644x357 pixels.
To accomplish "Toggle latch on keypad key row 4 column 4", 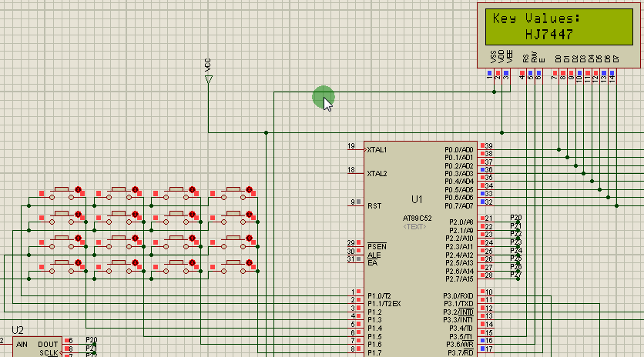I will [249, 262].
